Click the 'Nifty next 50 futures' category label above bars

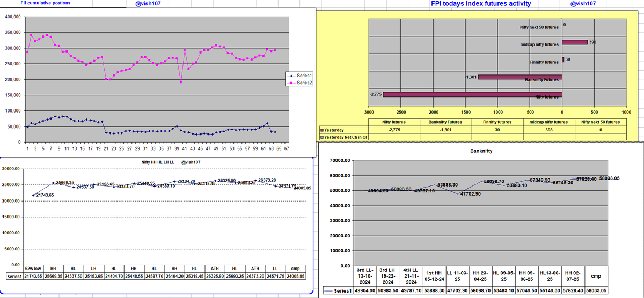(x=539, y=27)
